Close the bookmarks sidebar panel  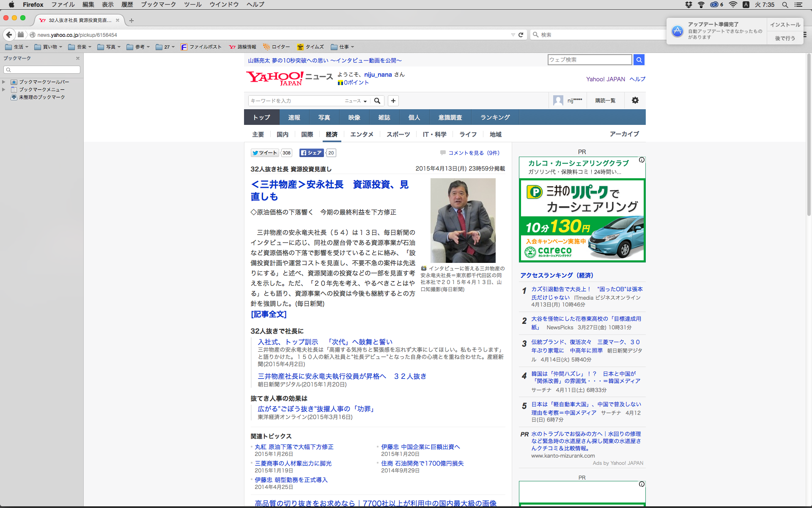[x=78, y=58]
